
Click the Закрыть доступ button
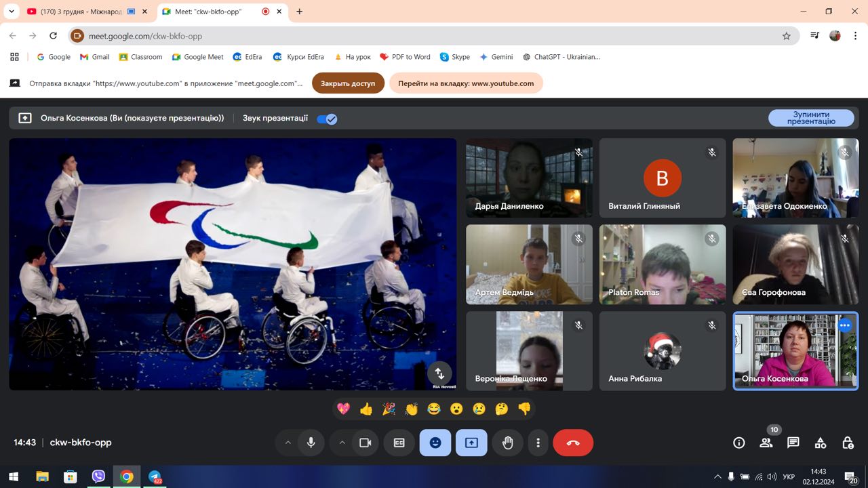tap(348, 83)
